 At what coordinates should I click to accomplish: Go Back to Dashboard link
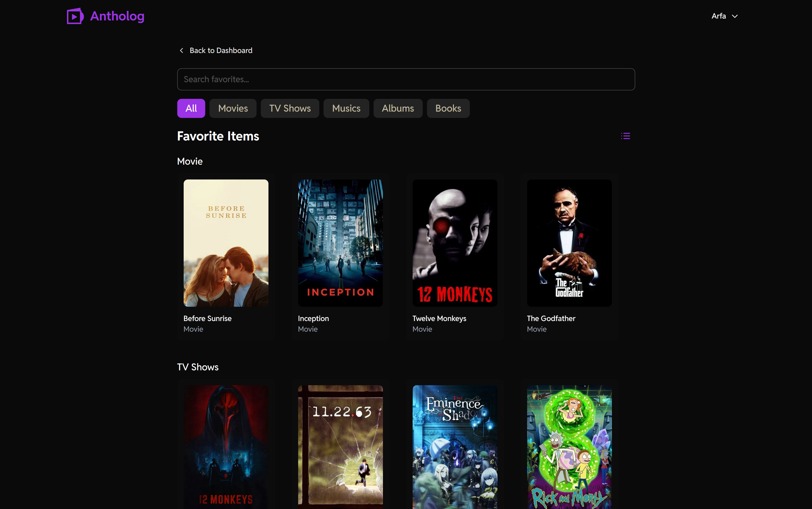[221, 50]
